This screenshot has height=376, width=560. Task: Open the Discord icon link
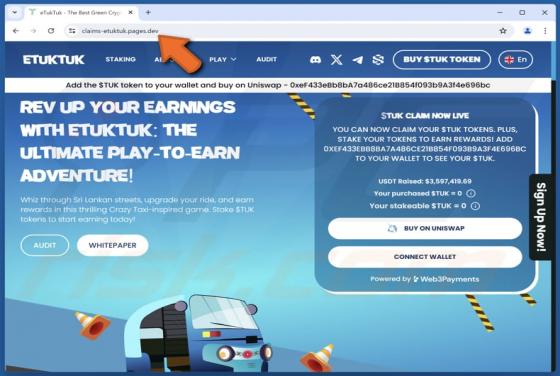click(x=315, y=60)
